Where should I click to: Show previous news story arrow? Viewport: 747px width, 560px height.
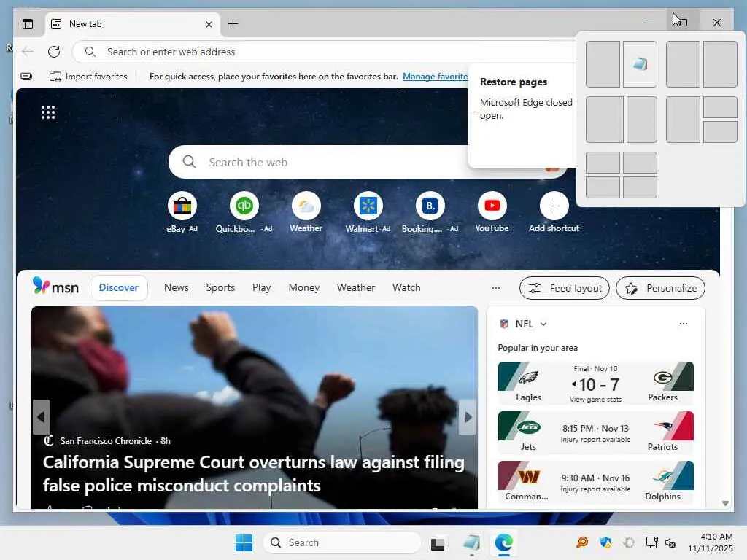click(41, 417)
